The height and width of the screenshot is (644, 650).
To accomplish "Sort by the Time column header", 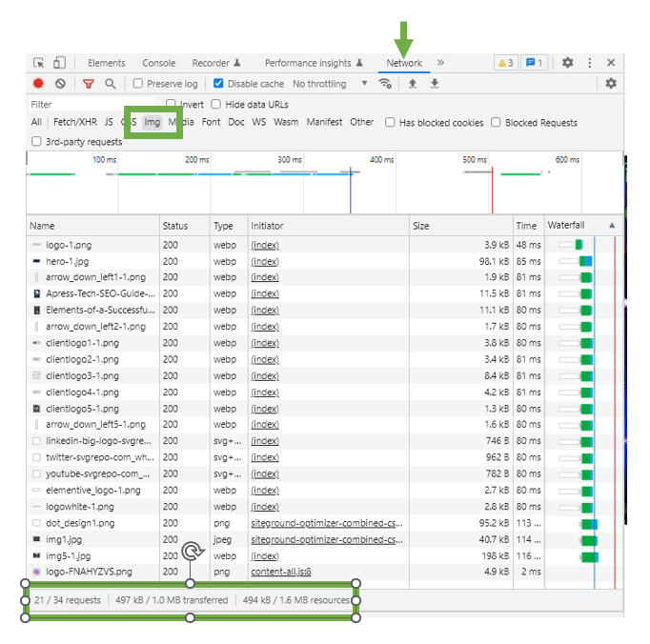I will 529,226.
